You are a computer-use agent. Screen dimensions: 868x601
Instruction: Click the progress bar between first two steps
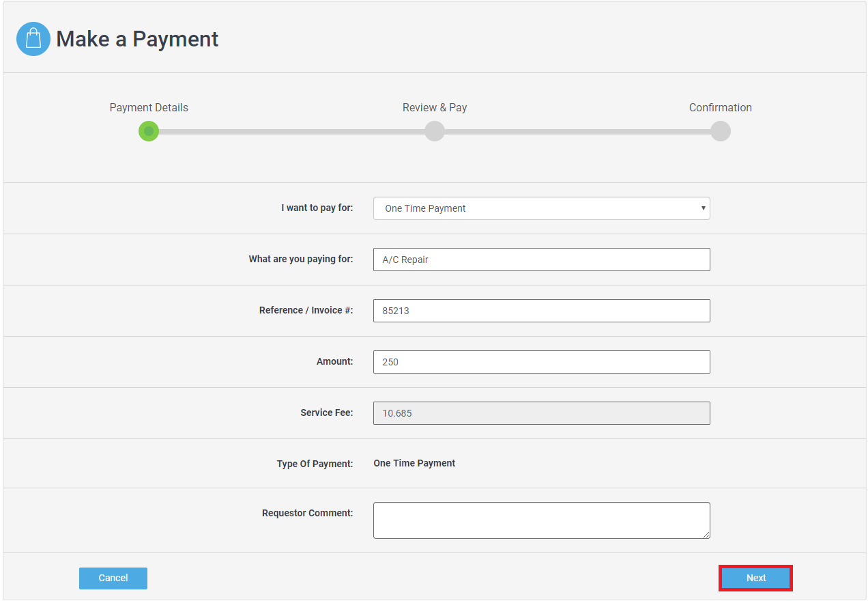291,132
